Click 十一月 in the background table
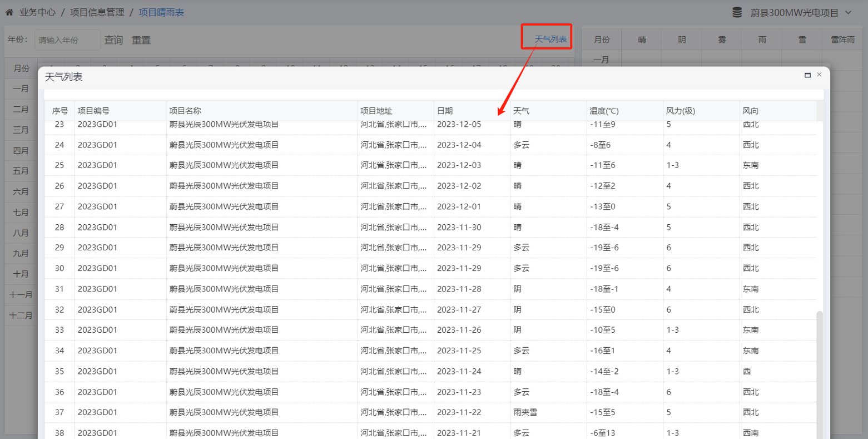868x439 pixels. click(21, 294)
